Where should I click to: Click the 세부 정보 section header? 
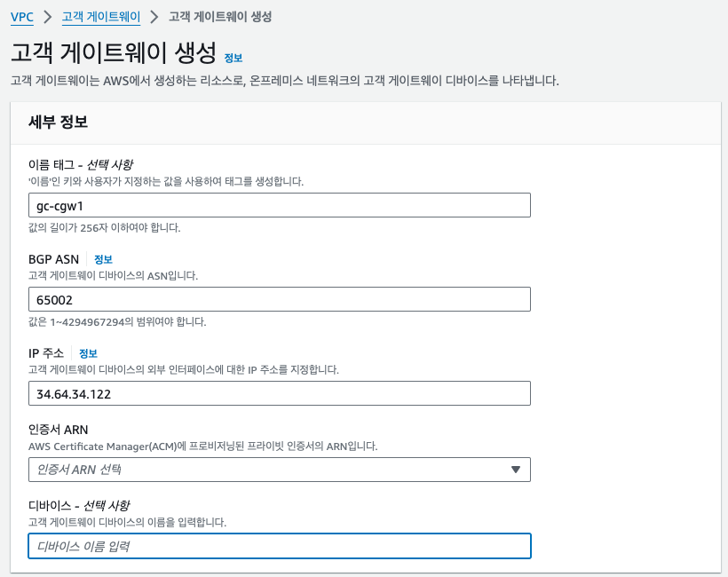58,123
